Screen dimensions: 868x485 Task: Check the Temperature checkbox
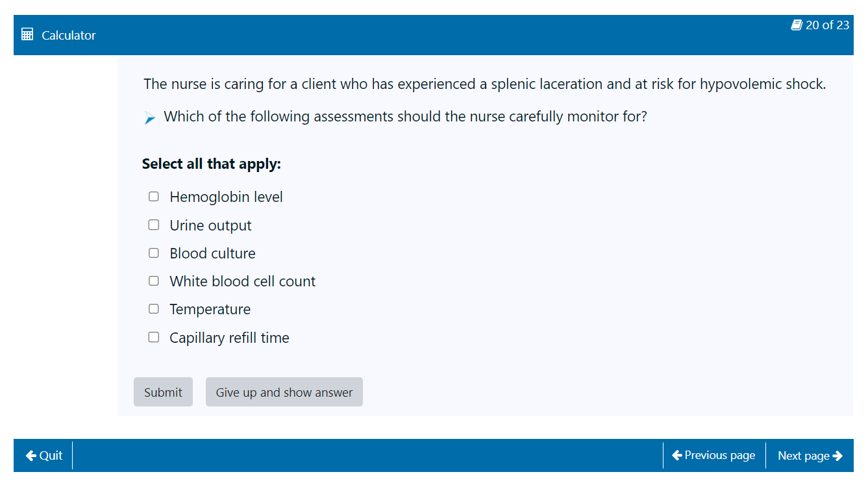(x=154, y=309)
